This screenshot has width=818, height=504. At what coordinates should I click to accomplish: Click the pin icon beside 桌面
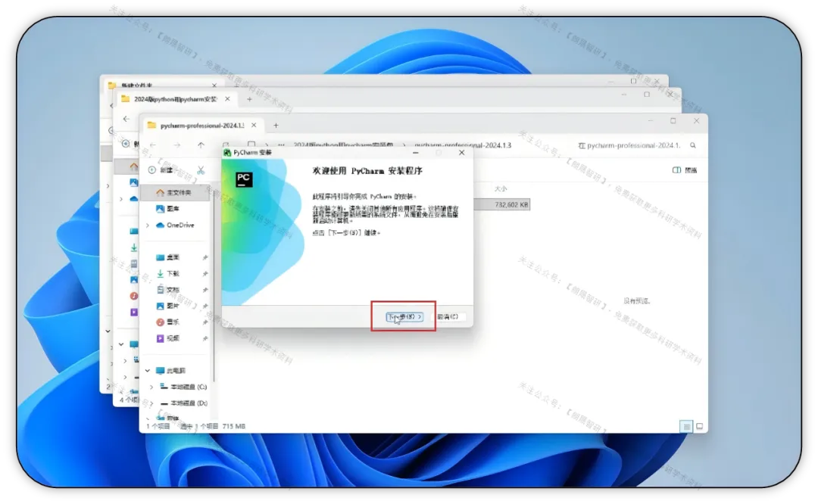[205, 257]
